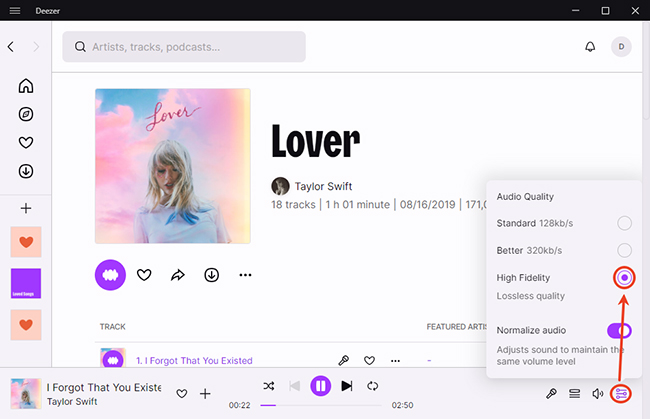Select Better 320kb/s audio quality
Image resolution: width=650 pixels, height=419 pixels.
tap(624, 250)
